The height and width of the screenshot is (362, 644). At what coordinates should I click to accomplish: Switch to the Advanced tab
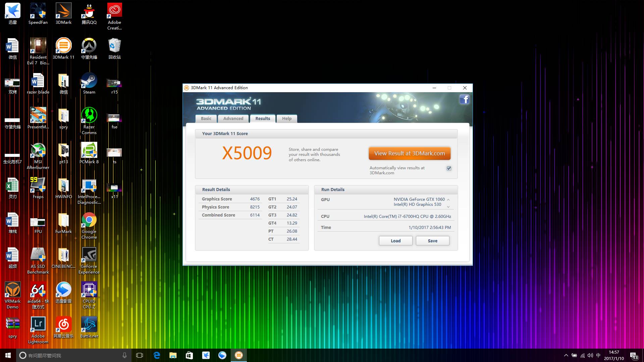(233, 118)
